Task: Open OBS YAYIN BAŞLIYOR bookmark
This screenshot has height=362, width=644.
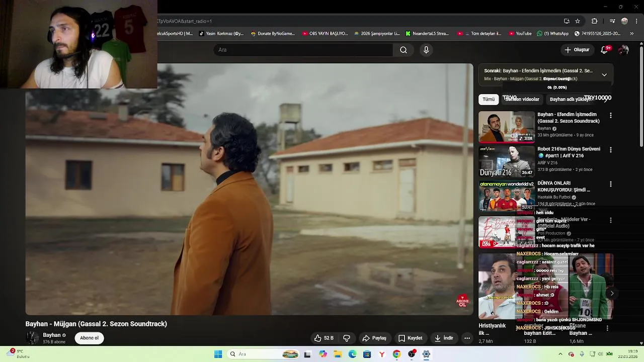Action: 325,34
